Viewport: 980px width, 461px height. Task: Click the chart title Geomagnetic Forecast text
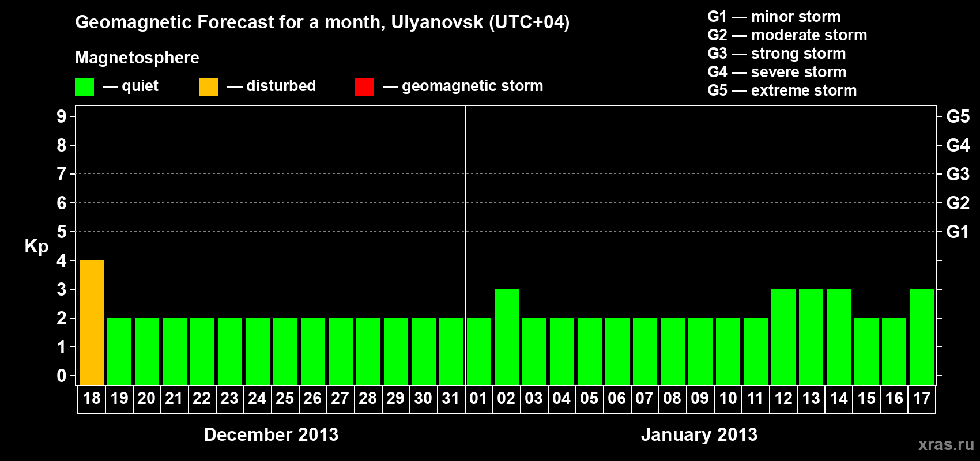coord(322,22)
